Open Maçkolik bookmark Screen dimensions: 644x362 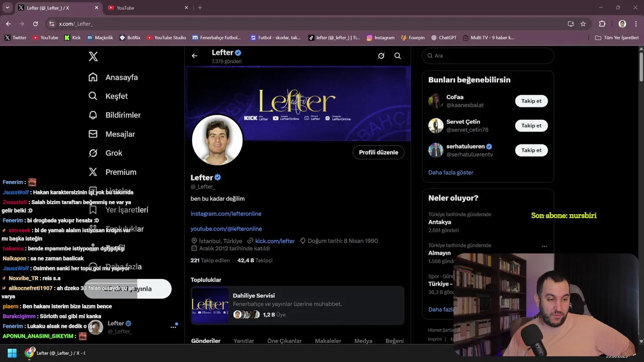click(100, 38)
